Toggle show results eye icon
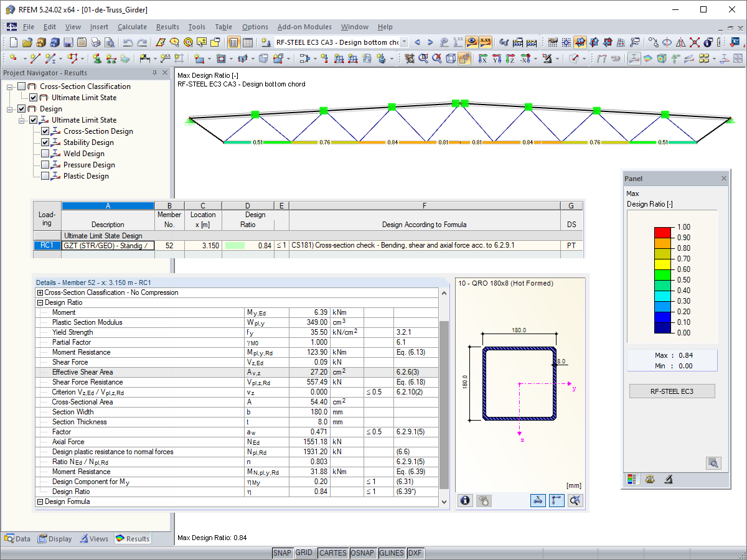Image resolution: width=747 pixels, height=560 pixels. [472, 42]
